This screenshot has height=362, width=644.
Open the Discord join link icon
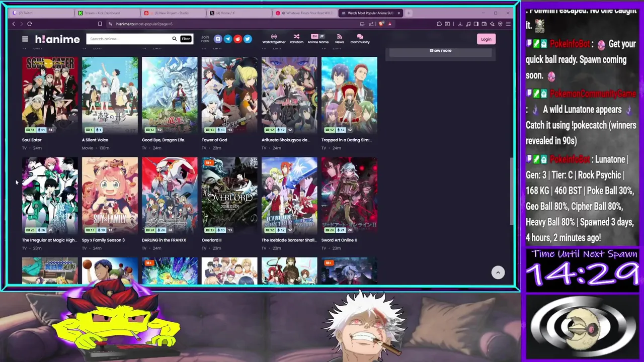click(218, 39)
